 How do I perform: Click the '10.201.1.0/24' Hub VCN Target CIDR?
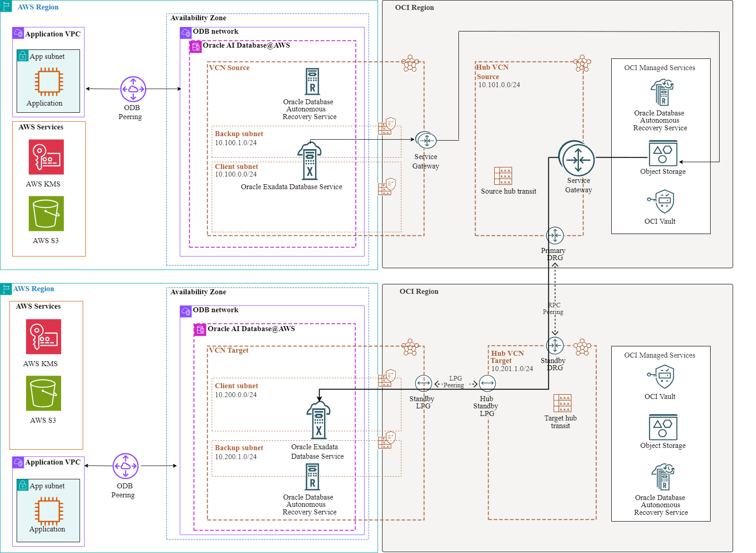(512, 369)
